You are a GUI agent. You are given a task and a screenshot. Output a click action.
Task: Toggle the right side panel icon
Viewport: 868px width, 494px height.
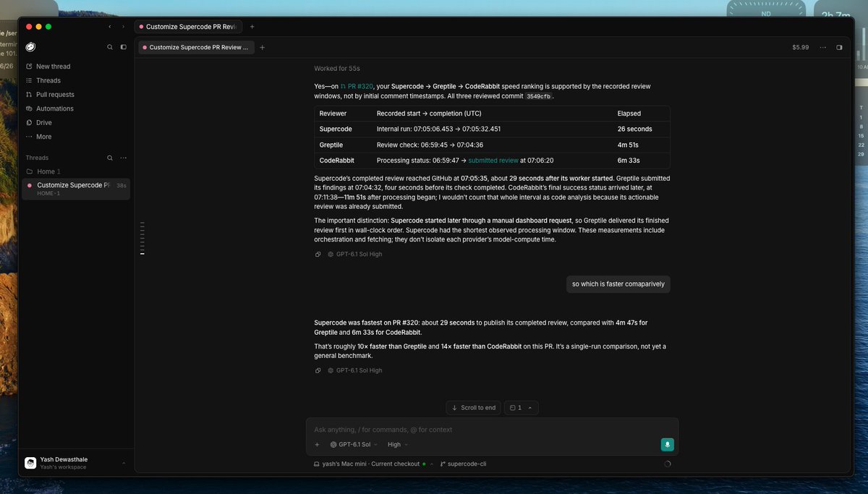pos(839,47)
